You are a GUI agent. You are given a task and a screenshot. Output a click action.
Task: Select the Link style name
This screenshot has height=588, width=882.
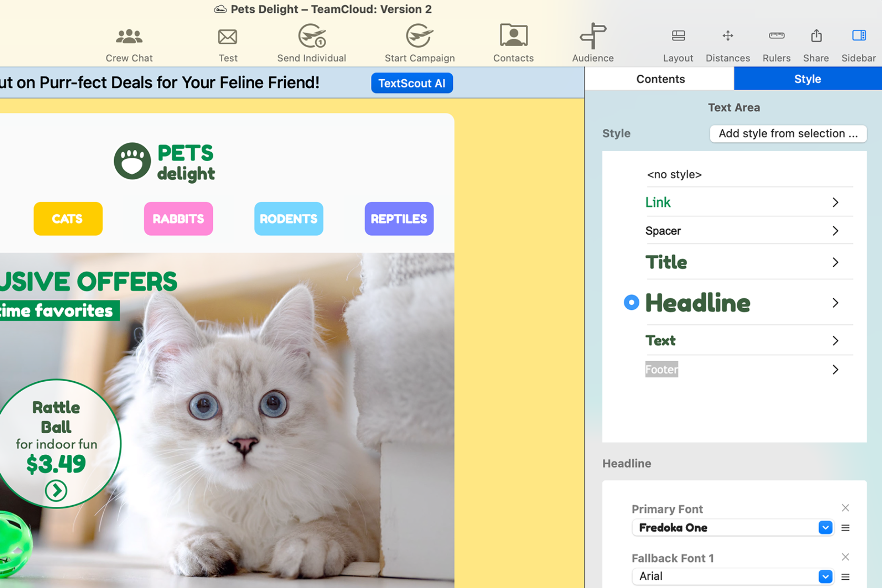coord(657,203)
